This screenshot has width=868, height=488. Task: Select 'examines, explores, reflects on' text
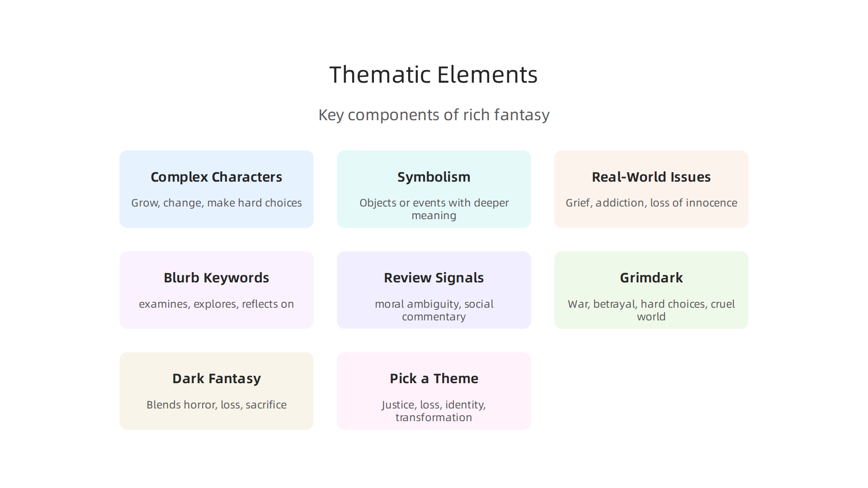coord(216,304)
